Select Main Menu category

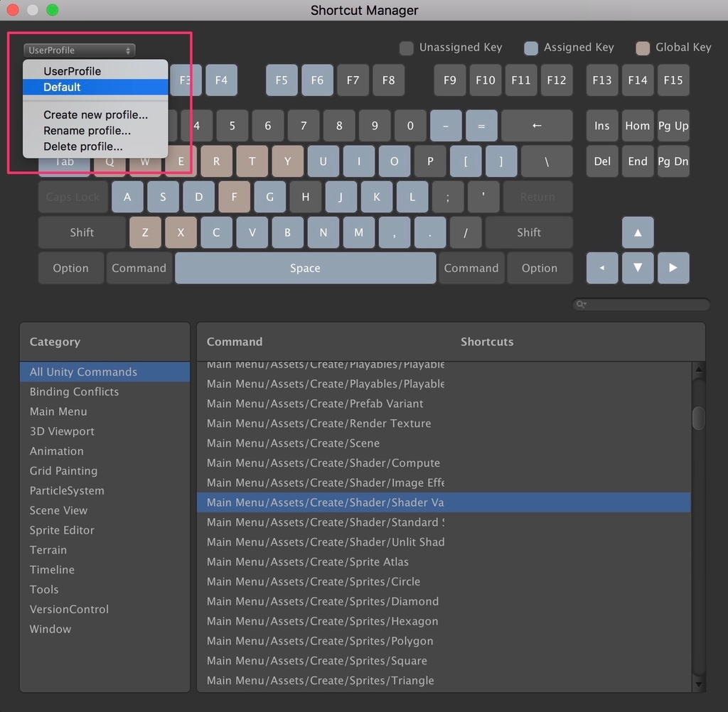tap(105, 411)
